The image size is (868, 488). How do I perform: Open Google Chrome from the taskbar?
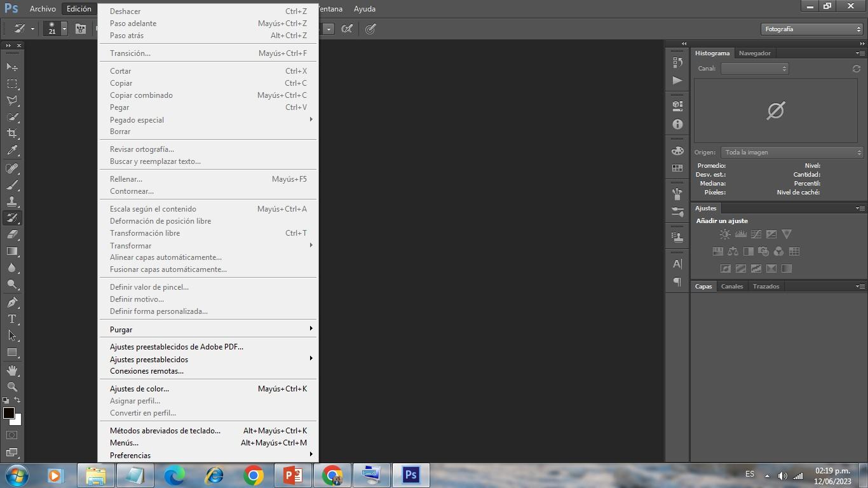pyautogui.click(x=254, y=475)
